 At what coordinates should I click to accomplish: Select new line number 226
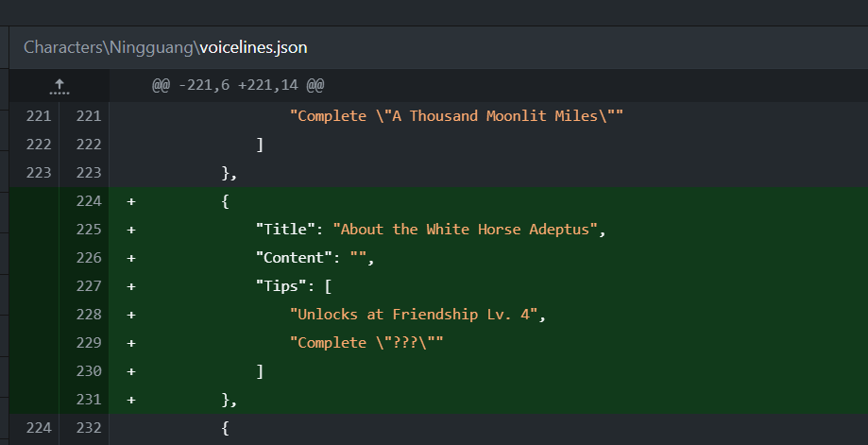[89, 258]
